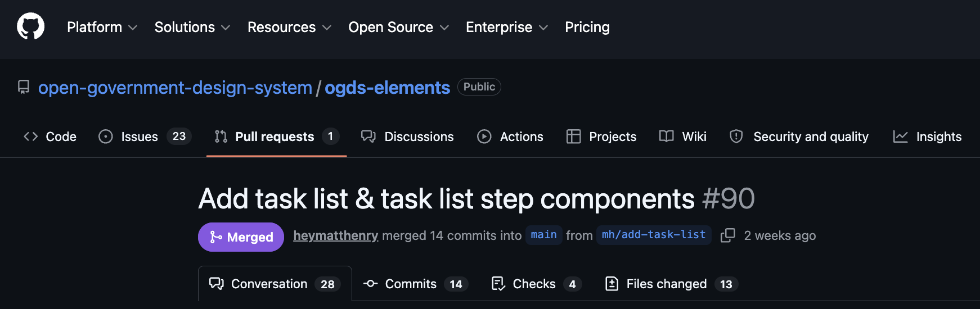
Task: Click the Commits count badge 14
Action: 456,284
